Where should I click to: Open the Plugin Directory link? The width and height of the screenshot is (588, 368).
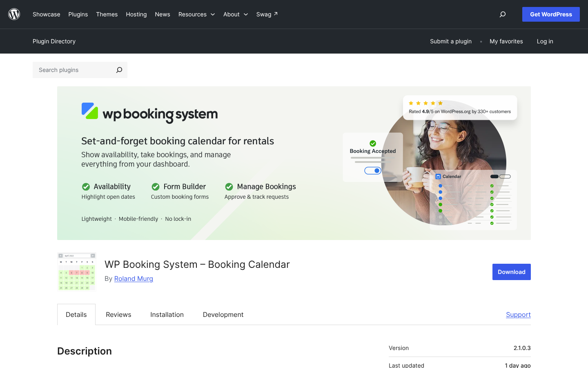click(54, 41)
